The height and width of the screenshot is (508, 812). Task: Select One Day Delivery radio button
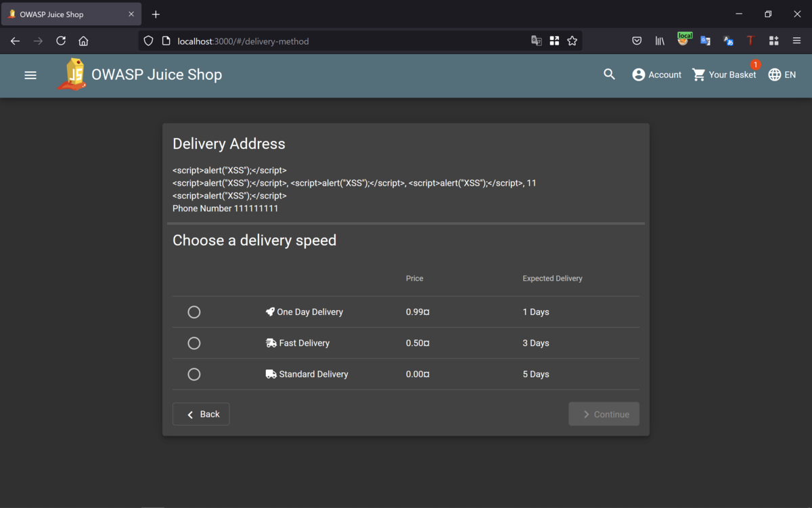[194, 312]
